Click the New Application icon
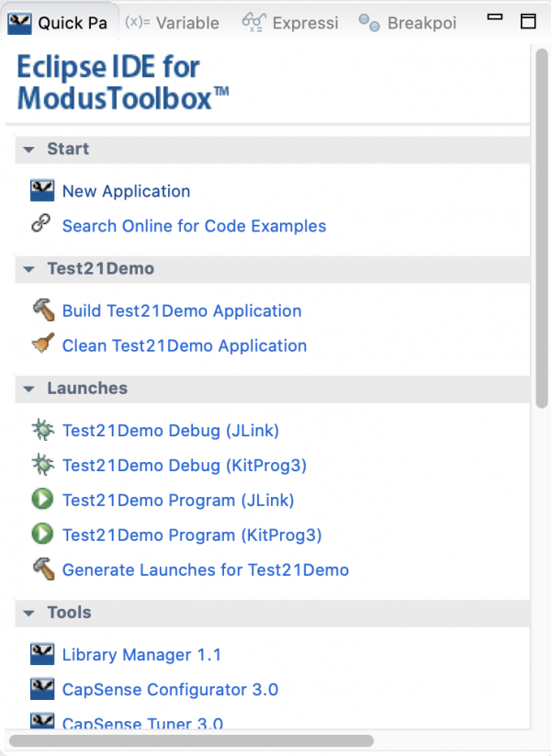The width and height of the screenshot is (551, 756). (42, 190)
